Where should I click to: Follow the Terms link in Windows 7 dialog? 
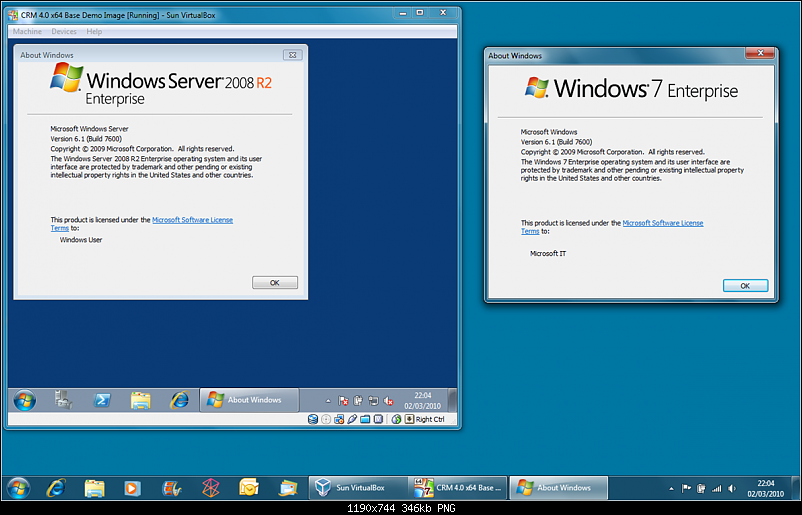[530, 231]
